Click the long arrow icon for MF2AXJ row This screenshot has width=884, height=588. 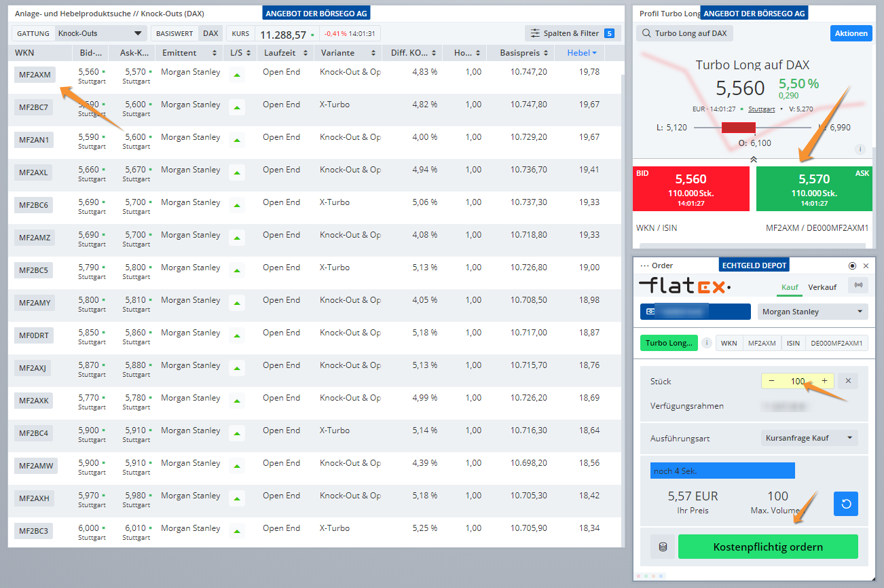(237, 368)
